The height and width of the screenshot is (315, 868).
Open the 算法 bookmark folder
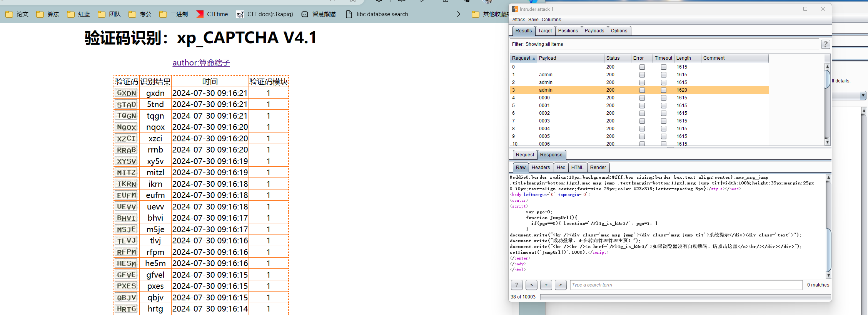(x=48, y=14)
